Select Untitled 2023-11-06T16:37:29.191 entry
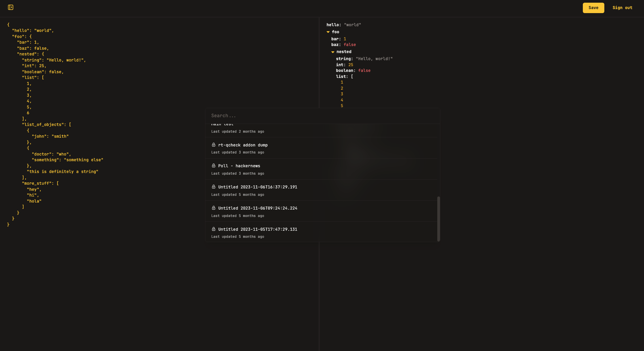The image size is (644, 351). 257,187
